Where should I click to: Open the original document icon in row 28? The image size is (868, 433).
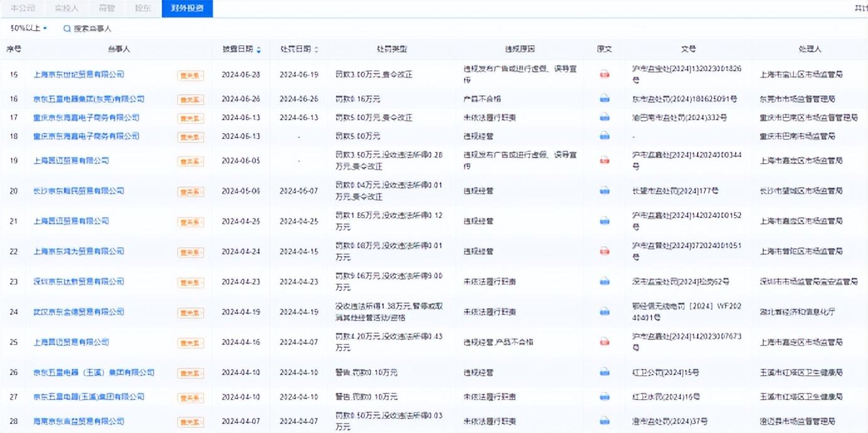pos(604,421)
